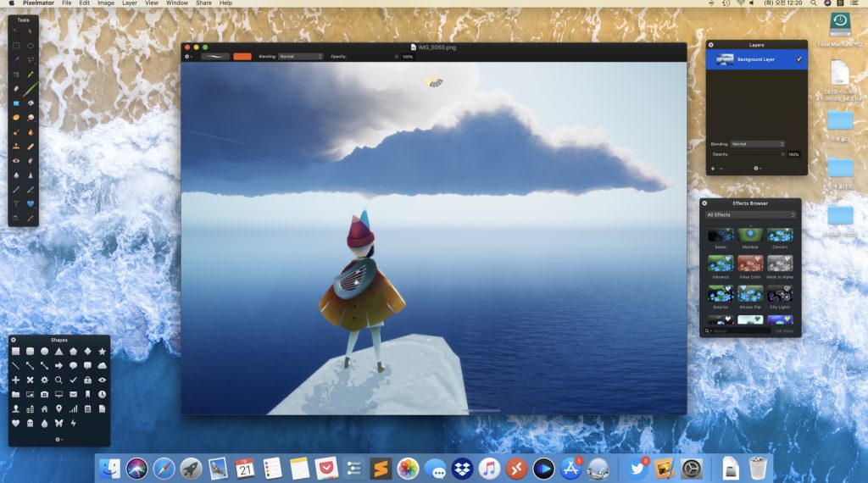The height and width of the screenshot is (483, 868).
Task: Choose the clock shape
Action: (102, 395)
